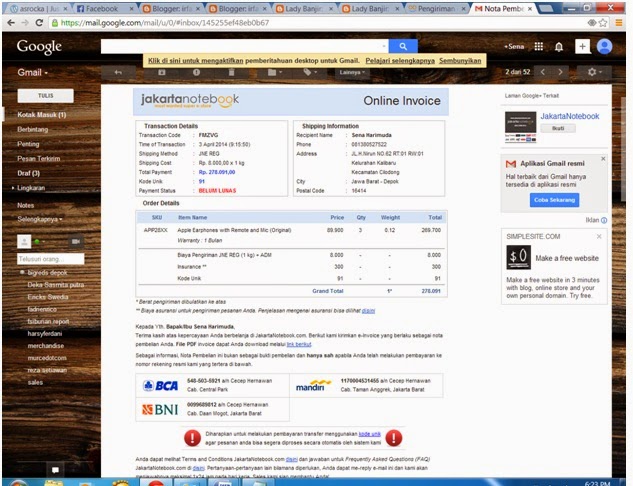
Task: Open the Berbintang folder
Action: pyautogui.click(x=32, y=130)
